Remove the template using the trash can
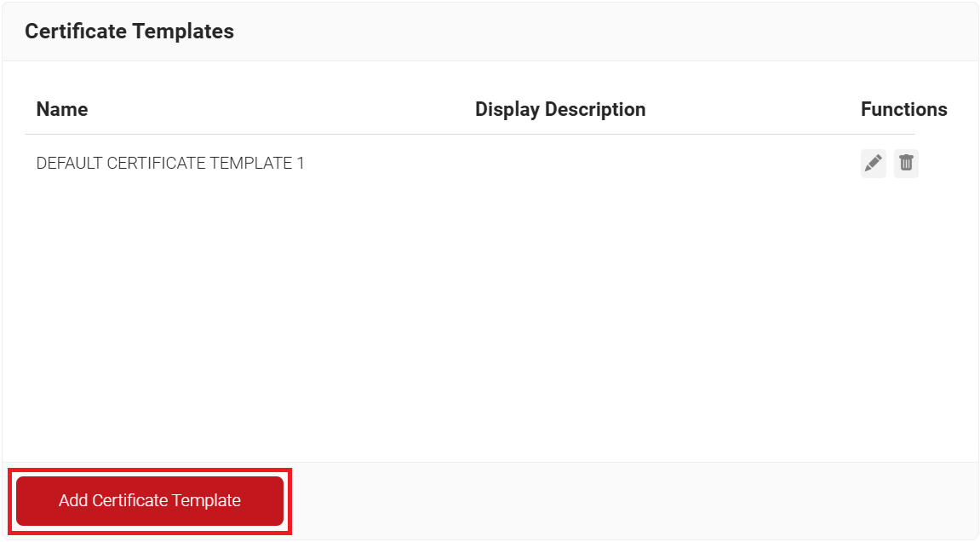The width and height of the screenshot is (980, 542). click(906, 163)
